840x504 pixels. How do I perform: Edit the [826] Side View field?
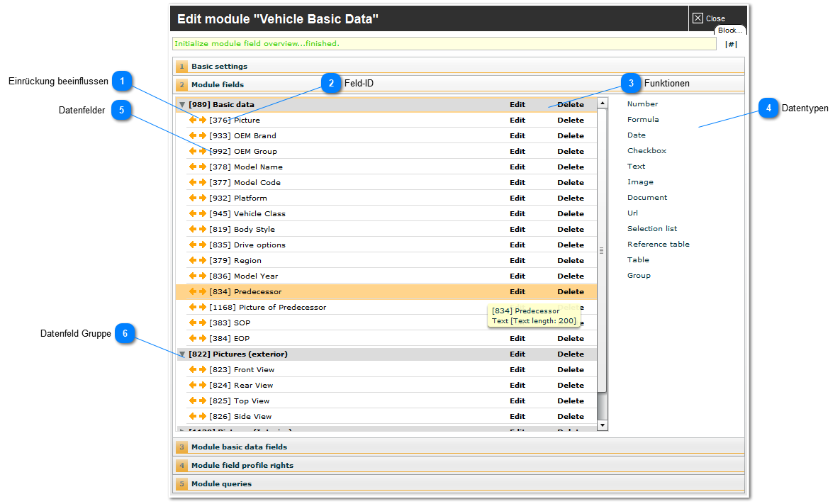(517, 416)
